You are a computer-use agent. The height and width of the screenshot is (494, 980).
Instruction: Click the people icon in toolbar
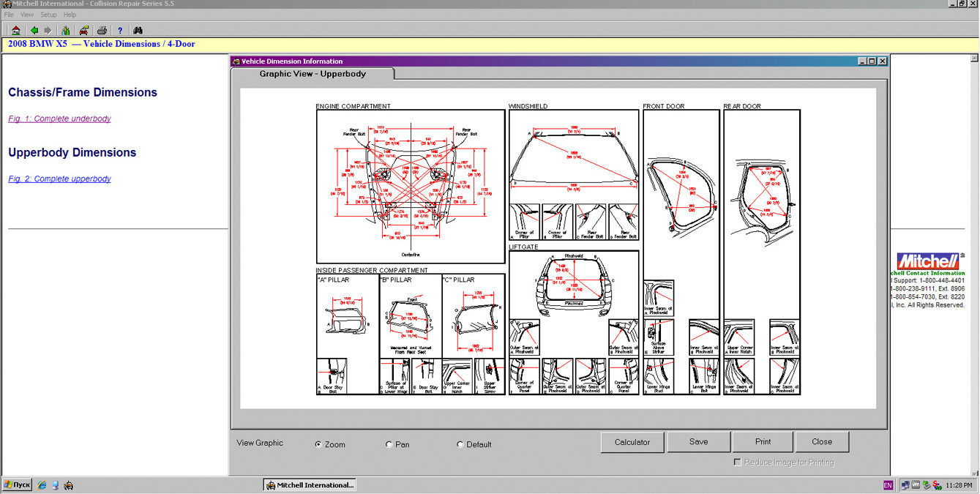coord(66,30)
